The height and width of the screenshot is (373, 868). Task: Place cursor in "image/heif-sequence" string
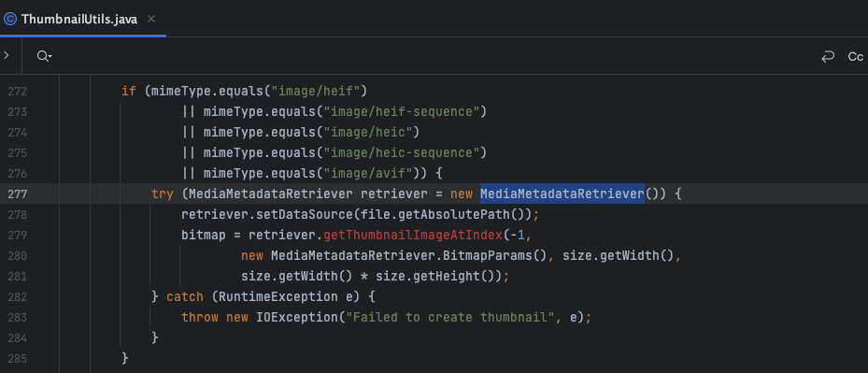pyautogui.click(x=402, y=112)
